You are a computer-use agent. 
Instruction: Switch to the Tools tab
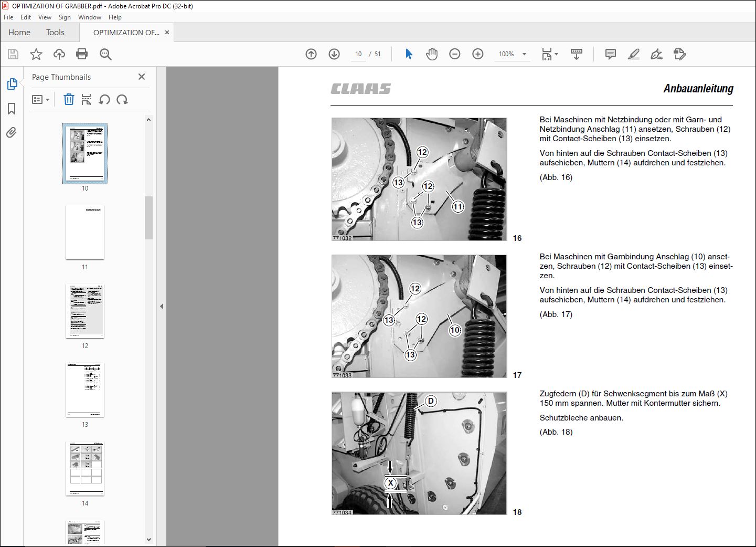pyautogui.click(x=55, y=33)
